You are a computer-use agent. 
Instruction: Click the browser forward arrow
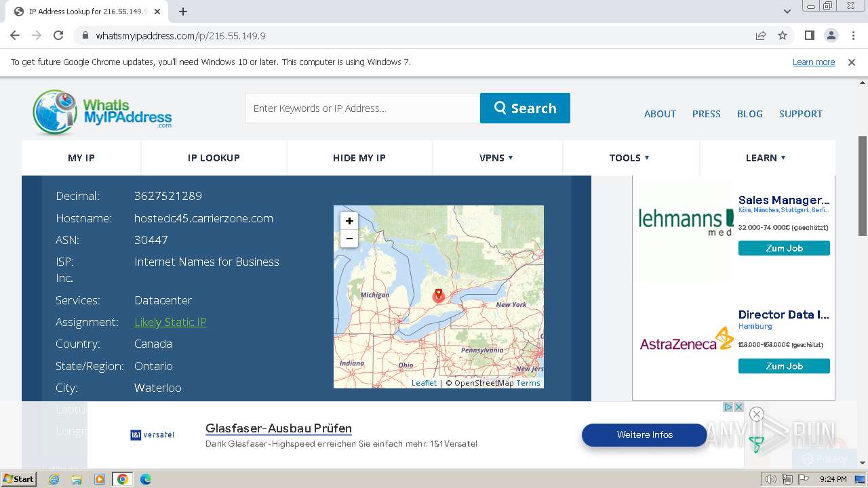[37, 35]
